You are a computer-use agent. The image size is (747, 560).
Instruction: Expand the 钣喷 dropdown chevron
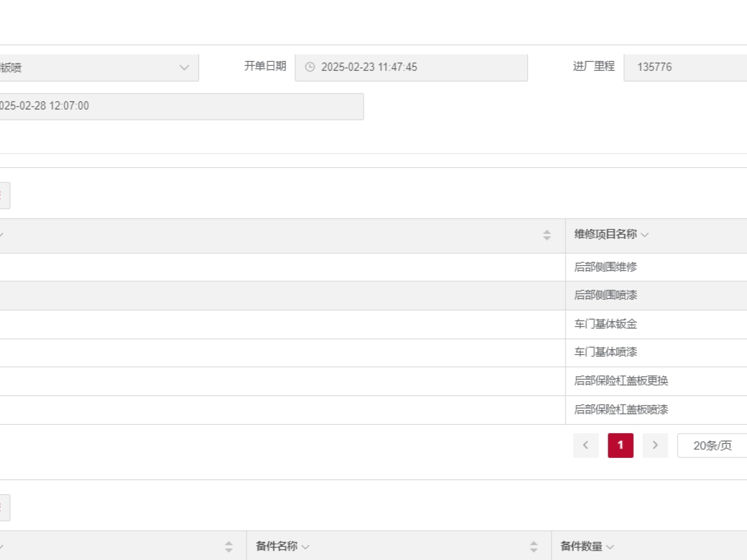pos(184,68)
